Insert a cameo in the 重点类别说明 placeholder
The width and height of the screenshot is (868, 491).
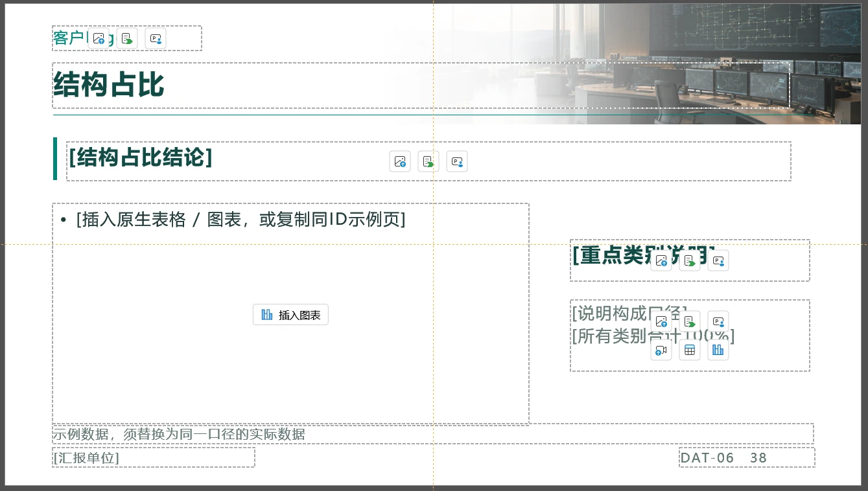[x=718, y=260]
